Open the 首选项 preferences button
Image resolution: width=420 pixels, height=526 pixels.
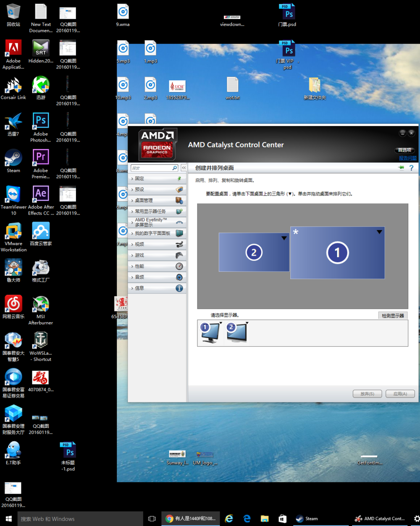point(405,150)
